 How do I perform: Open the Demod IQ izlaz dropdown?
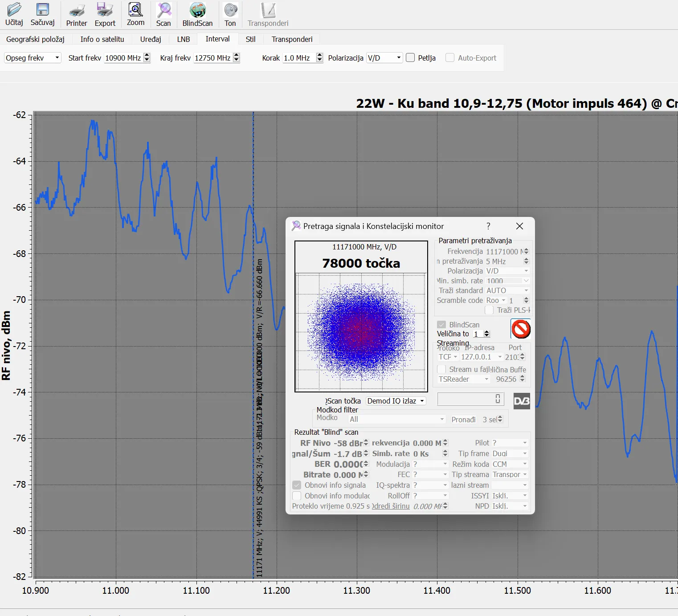pos(396,401)
